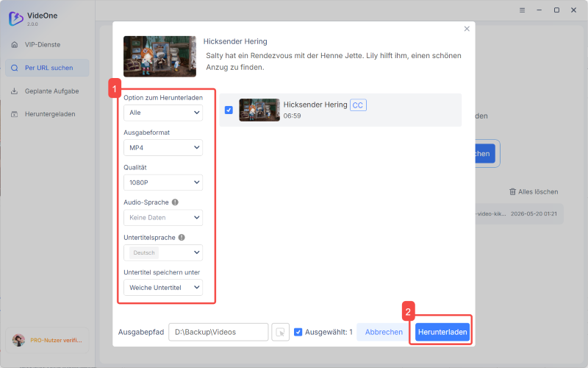
Task: Click the hamburger menu icon in title bar
Action: tap(522, 10)
